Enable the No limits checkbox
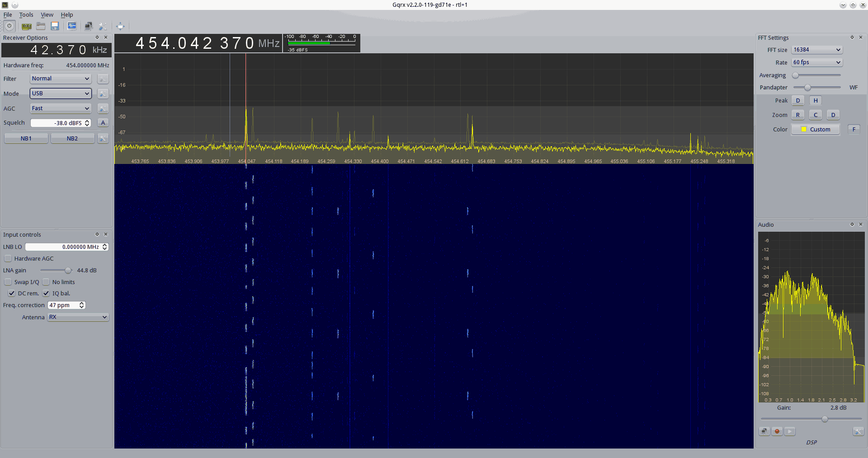 point(46,282)
